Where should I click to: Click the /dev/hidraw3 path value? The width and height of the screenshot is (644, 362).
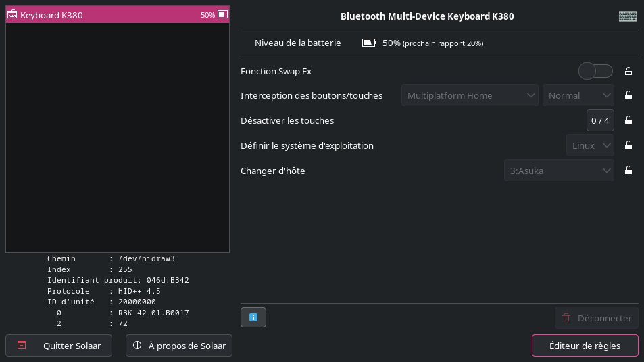(x=147, y=258)
